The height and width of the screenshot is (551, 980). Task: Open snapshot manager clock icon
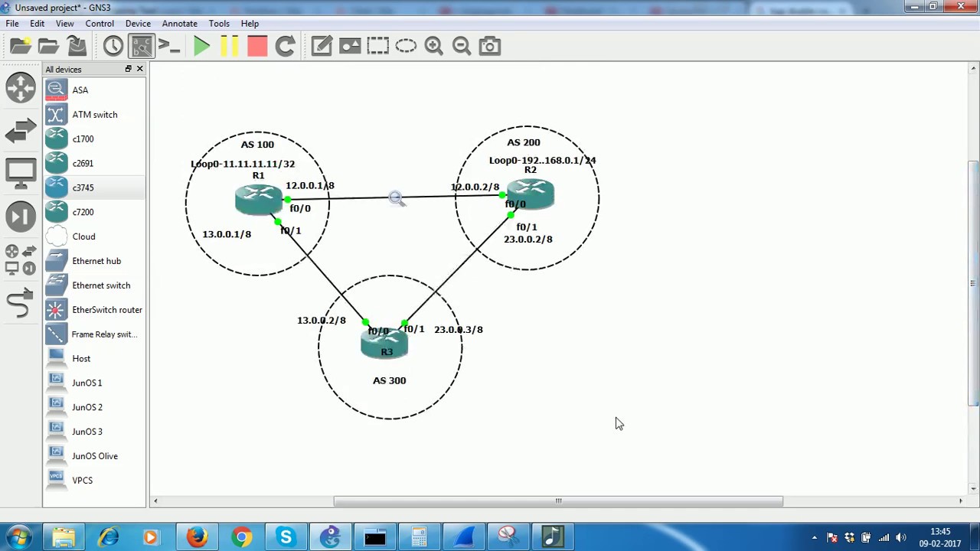pos(113,46)
